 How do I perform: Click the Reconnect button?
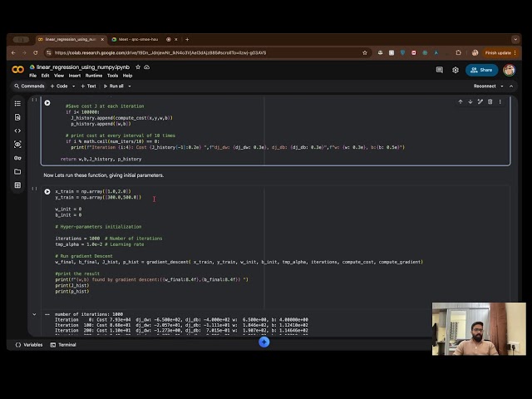(485, 86)
